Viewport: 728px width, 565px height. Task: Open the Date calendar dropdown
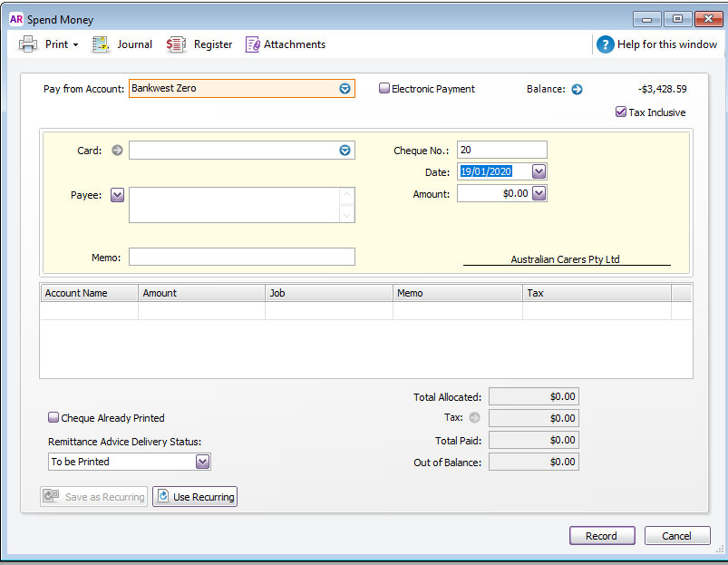pyautogui.click(x=539, y=171)
